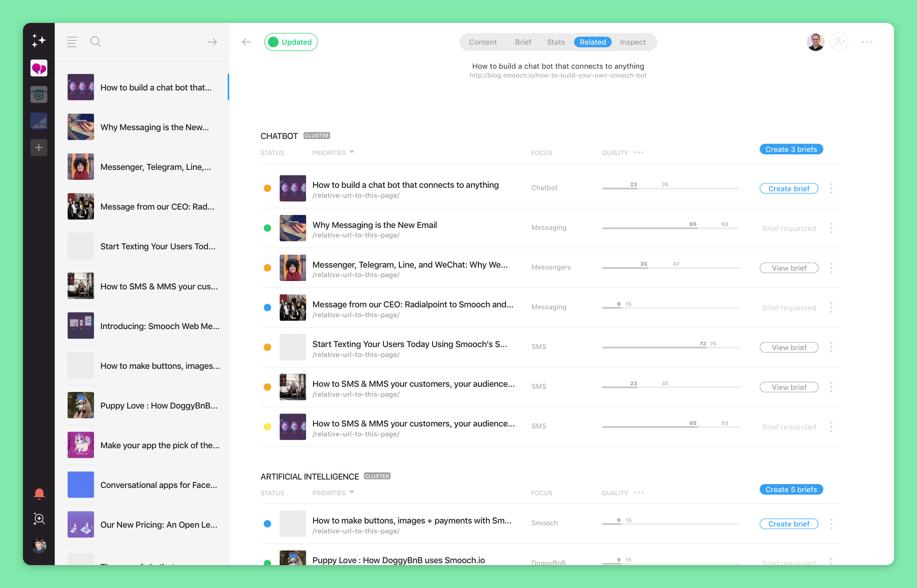Open row menu for Message from CEO
The width and height of the screenshot is (917, 588).
[x=831, y=308]
